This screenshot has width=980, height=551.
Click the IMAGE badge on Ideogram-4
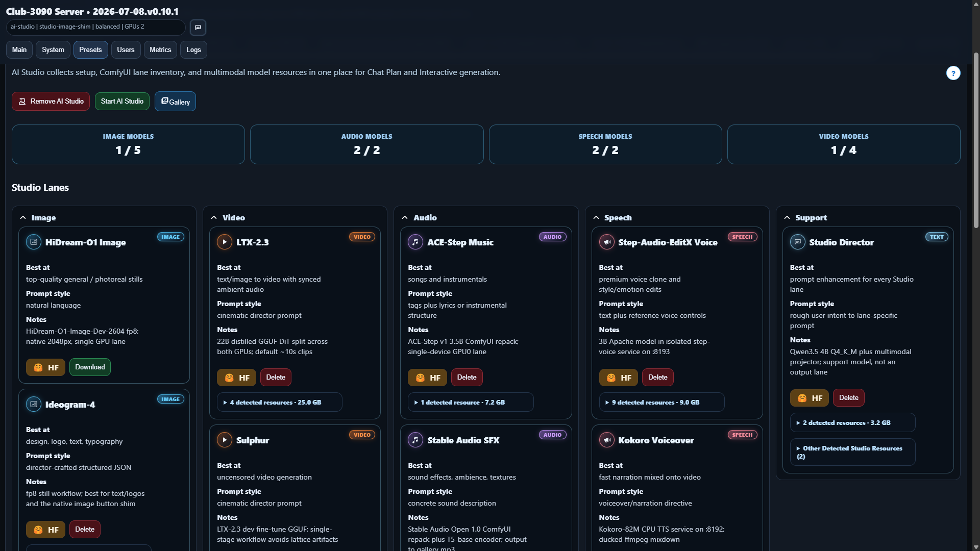pos(170,399)
